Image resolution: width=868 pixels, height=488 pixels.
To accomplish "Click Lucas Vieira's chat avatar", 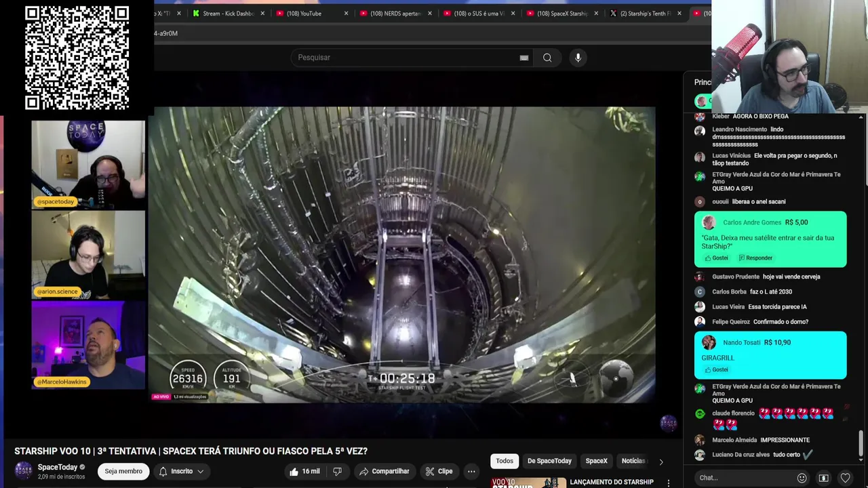I will point(700,306).
